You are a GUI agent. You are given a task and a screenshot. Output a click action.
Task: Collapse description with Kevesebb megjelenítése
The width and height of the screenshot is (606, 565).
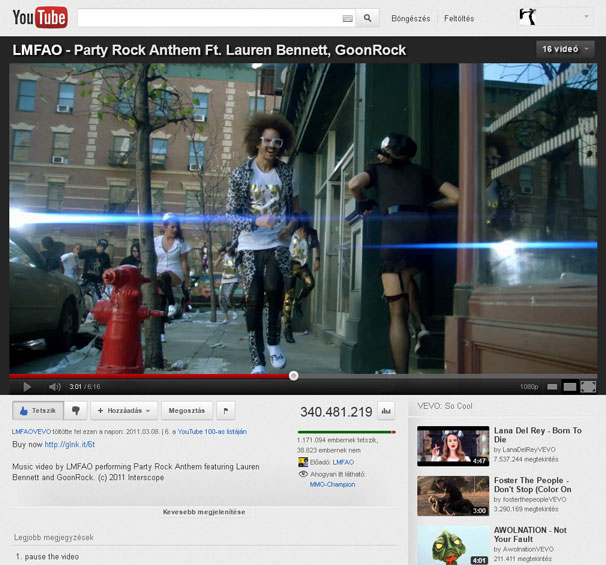tap(204, 512)
